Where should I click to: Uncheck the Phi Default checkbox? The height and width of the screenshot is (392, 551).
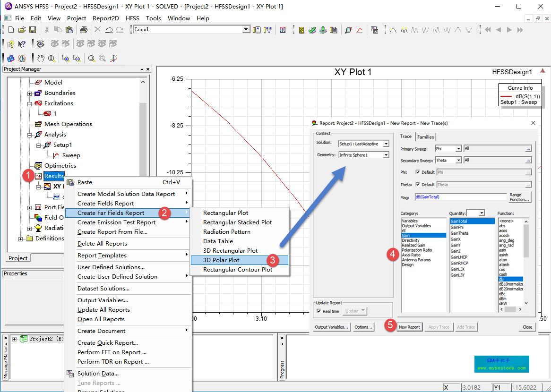[x=418, y=172]
